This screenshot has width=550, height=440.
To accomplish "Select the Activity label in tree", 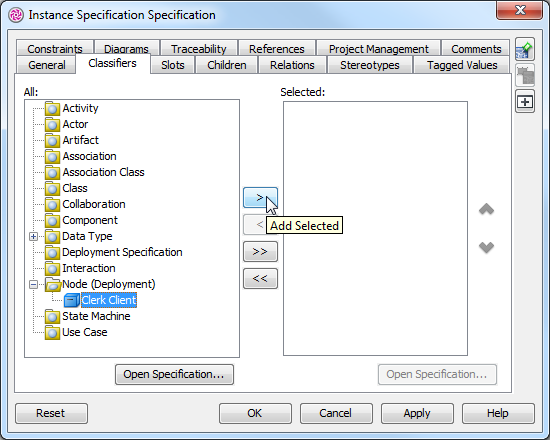I will [80, 108].
